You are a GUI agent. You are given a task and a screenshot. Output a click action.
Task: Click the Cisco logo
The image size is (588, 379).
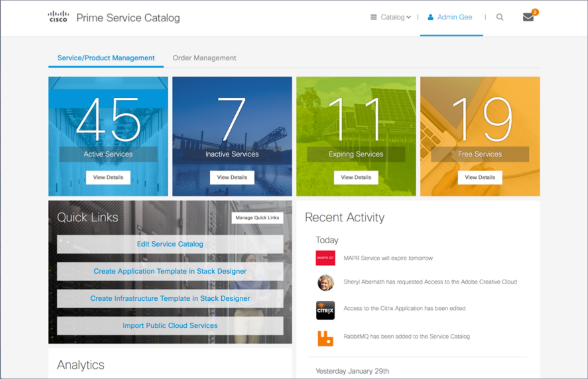[x=58, y=17]
